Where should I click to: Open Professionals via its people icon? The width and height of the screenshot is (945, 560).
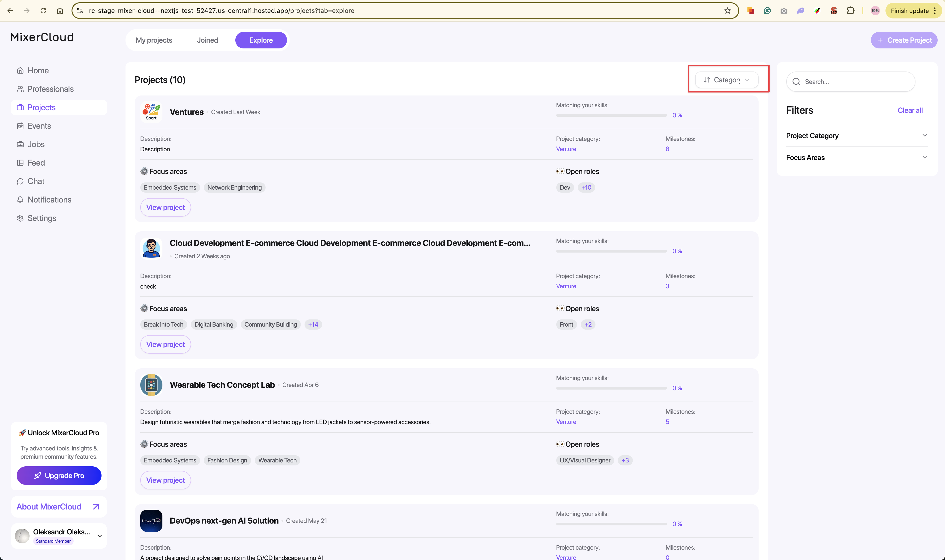coord(20,89)
